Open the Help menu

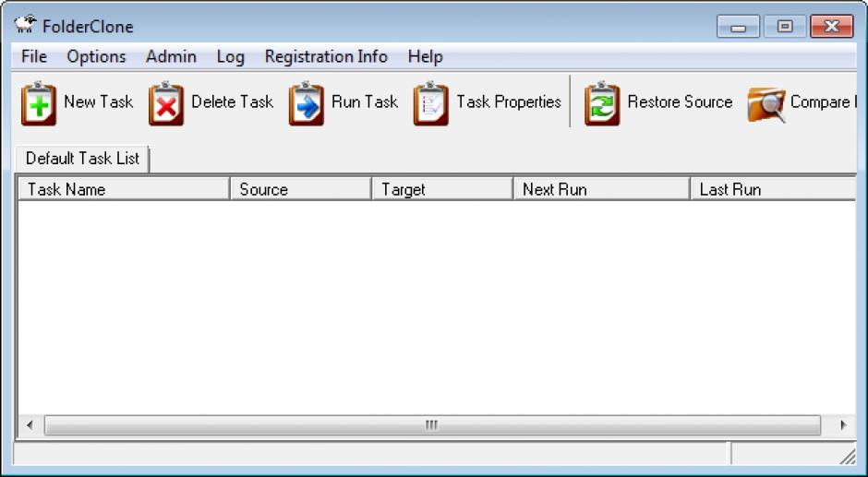click(x=425, y=56)
